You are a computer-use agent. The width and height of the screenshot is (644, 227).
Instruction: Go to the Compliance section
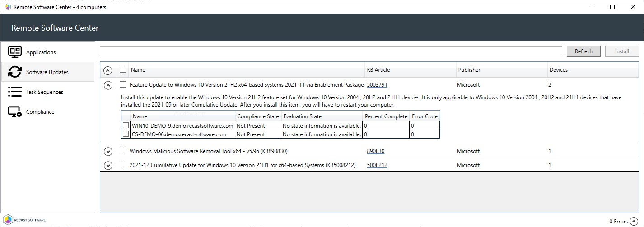click(47, 111)
